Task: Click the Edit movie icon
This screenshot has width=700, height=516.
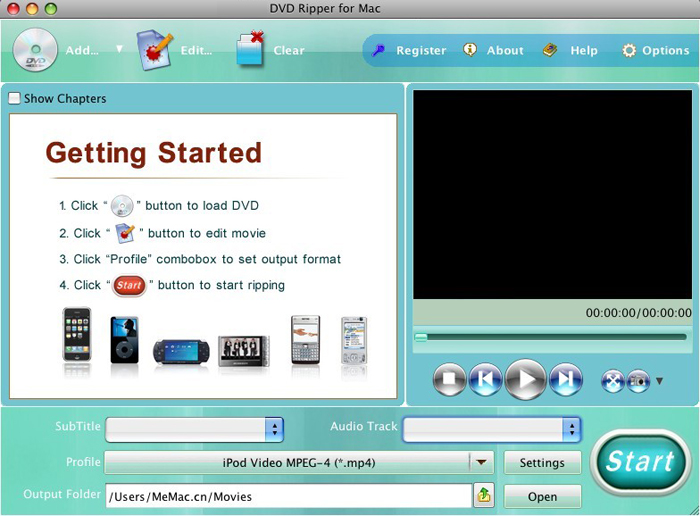Action: pyautogui.click(x=154, y=50)
